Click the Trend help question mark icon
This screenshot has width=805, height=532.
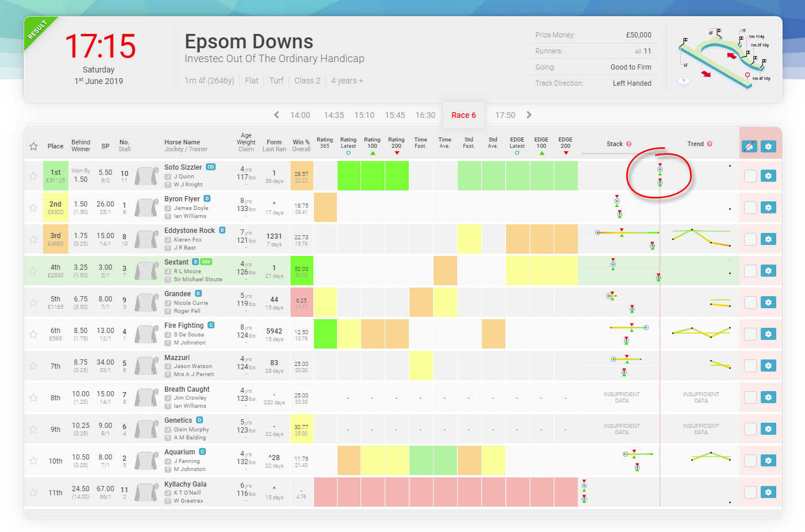[x=710, y=144]
